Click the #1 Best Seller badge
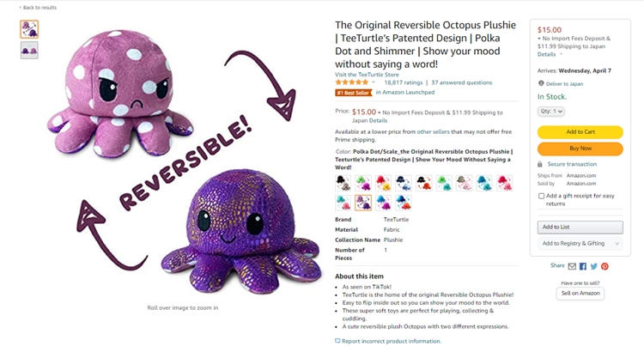Viewport: 644px width, 352px height. pos(353,93)
